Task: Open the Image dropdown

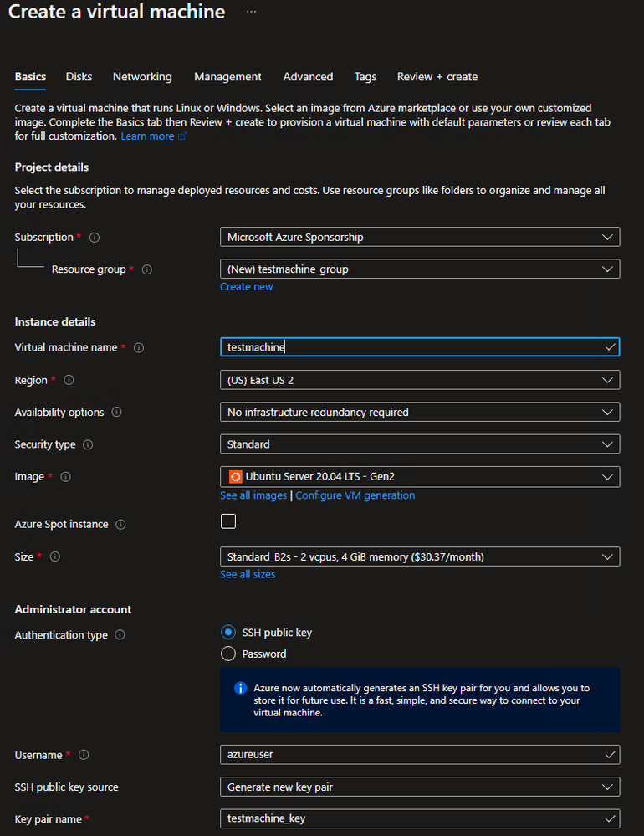Action: pos(420,477)
